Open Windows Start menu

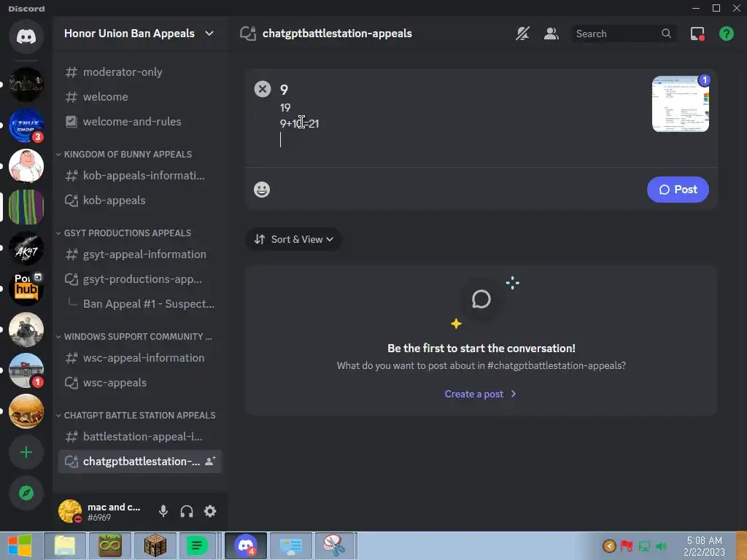click(20, 545)
